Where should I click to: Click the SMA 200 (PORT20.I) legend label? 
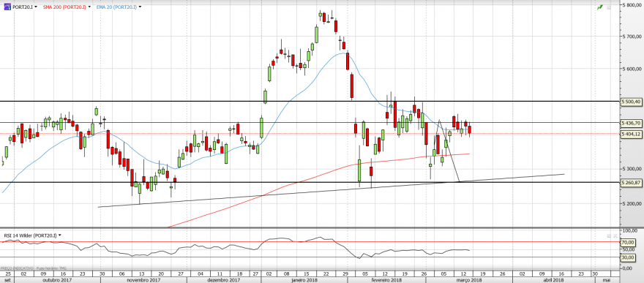[x=64, y=7]
